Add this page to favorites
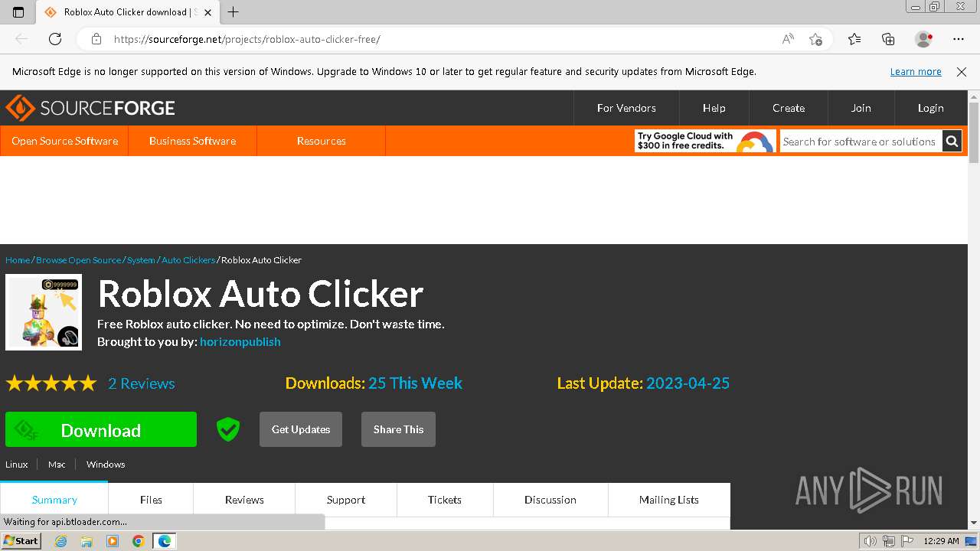Image resolution: width=980 pixels, height=551 pixels. (815, 39)
